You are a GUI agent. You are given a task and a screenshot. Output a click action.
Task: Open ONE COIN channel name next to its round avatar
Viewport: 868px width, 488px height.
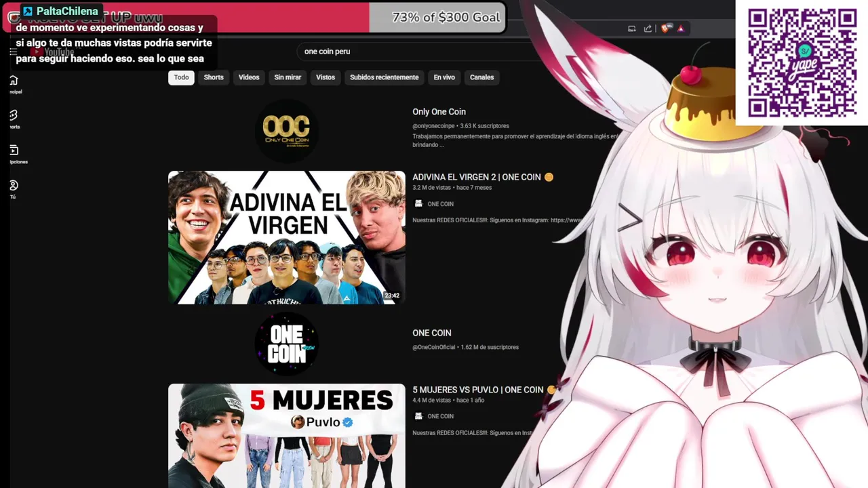[431, 333]
